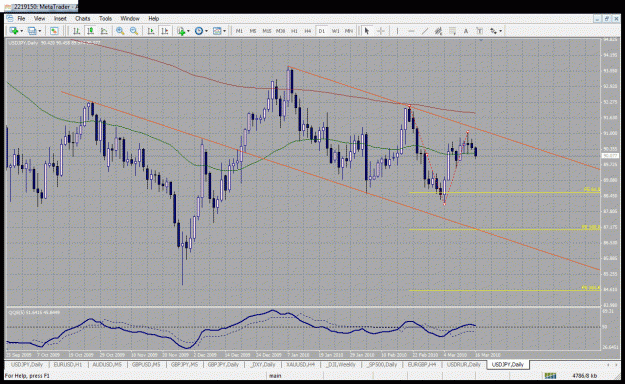Select the H1 timeframe button
The height and width of the screenshot is (384, 625).
294,31
